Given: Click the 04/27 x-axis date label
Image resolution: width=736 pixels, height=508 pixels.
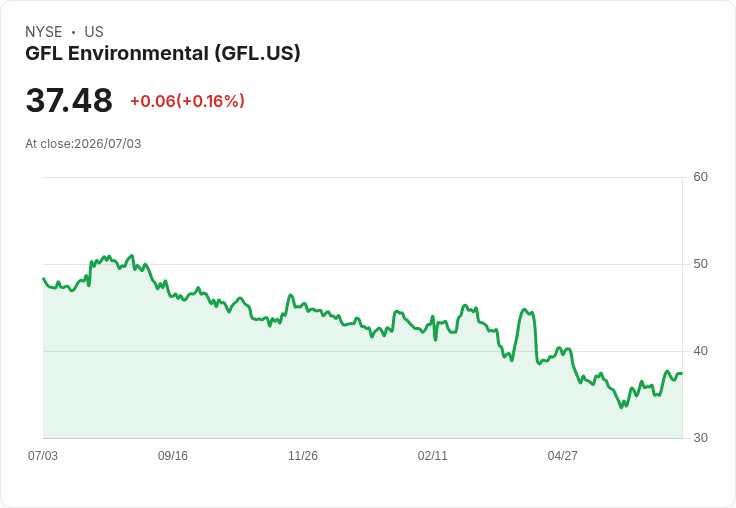Looking at the screenshot, I should pos(562,455).
